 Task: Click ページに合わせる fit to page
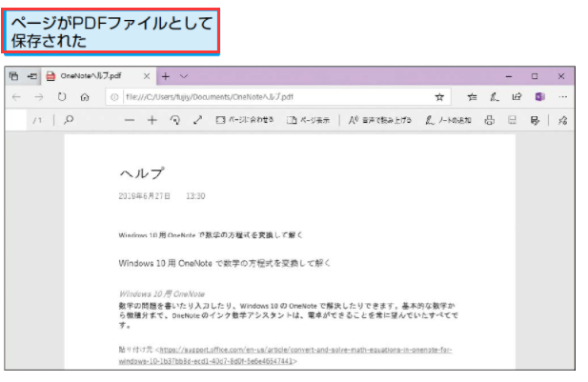245,120
